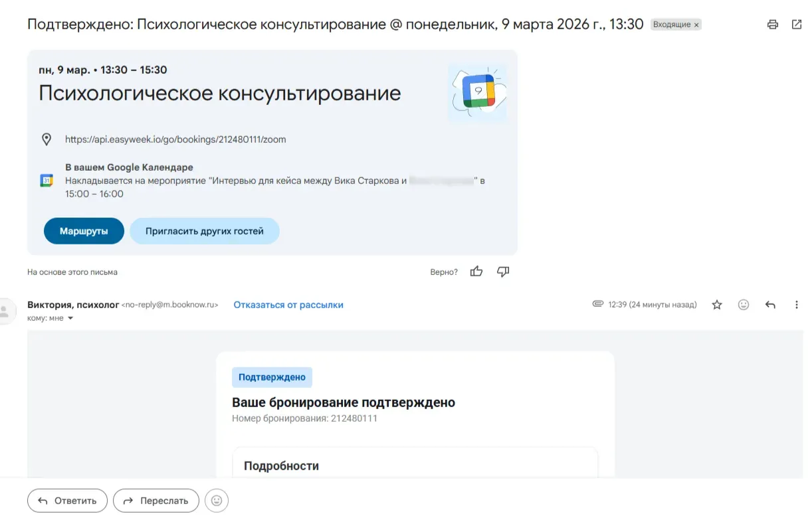
Task: Give thumbs down on the summary accuracy
Action: (x=502, y=271)
